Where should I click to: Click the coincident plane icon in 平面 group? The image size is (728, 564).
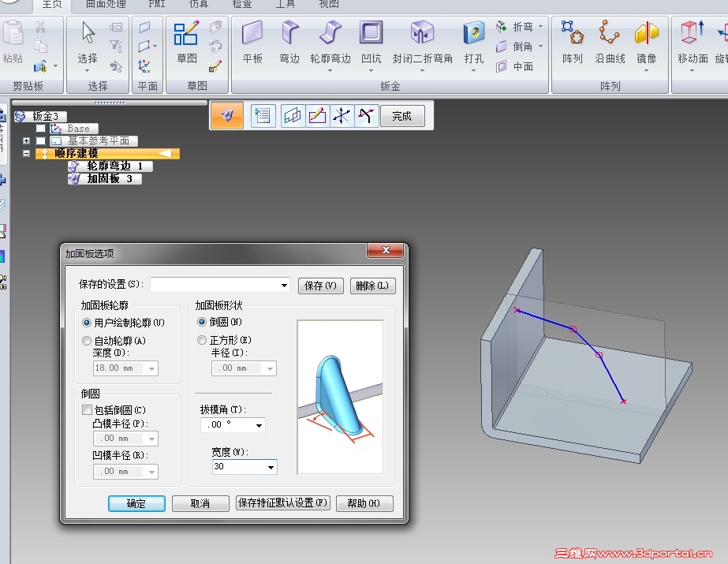coord(144,27)
